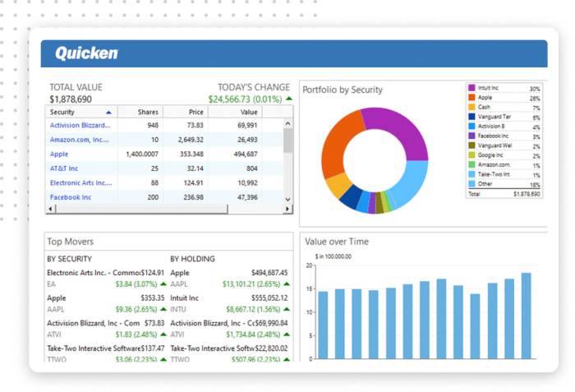Select Intuit Inc in By Holding movers
The height and width of the screenshot is (392, 575).
click(184, 298)
